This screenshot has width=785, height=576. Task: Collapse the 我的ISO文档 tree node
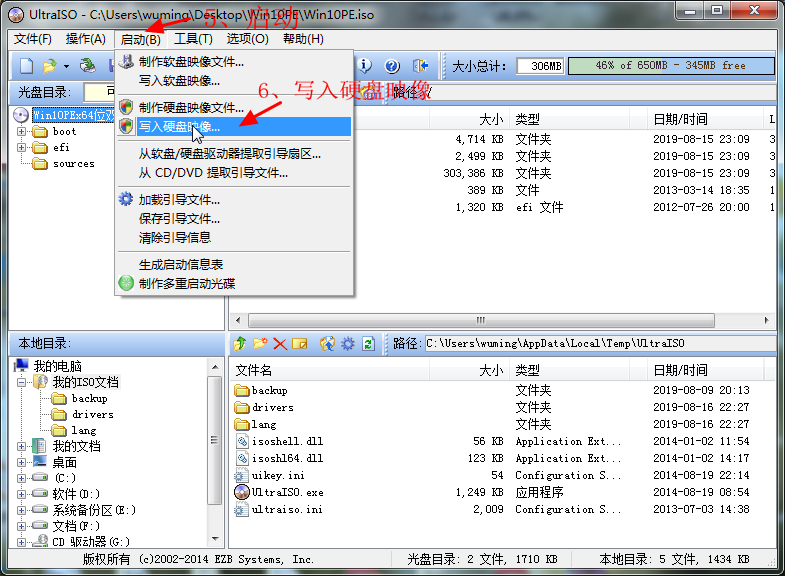click(22, 382)
